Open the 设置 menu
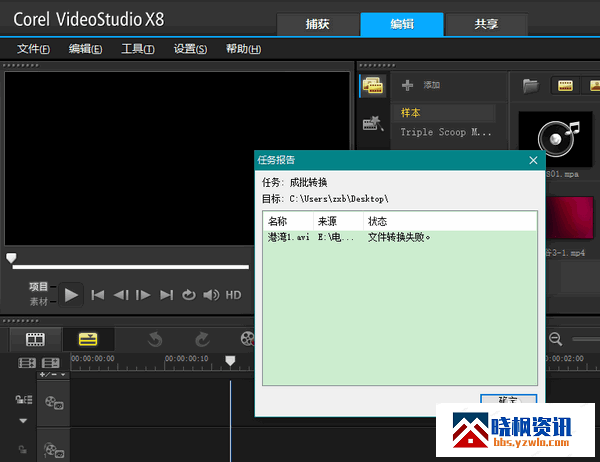The height and width of the screenshot is (462, 600). click(x=190, y=49)
